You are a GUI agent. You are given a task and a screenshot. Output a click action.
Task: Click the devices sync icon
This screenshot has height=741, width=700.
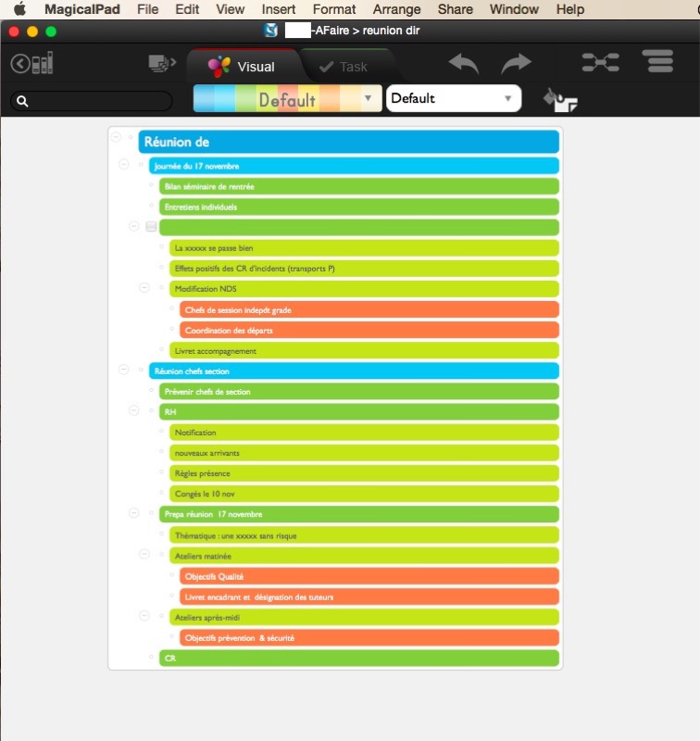click(x=162, y=64)
